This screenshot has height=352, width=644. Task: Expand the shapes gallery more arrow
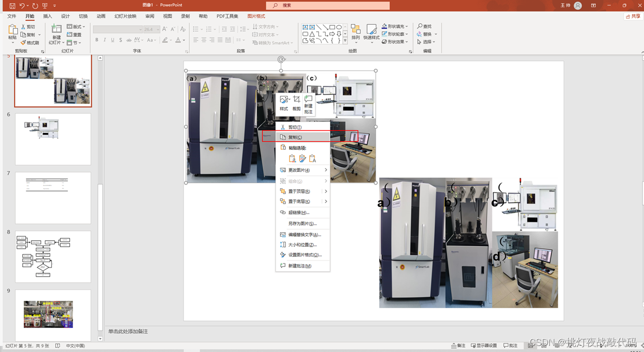345,40
